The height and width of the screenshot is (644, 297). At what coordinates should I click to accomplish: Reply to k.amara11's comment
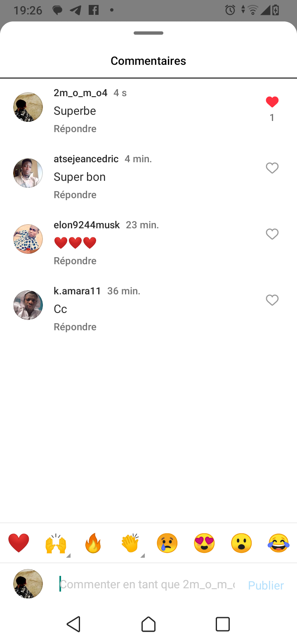click(x=75, y=327)
